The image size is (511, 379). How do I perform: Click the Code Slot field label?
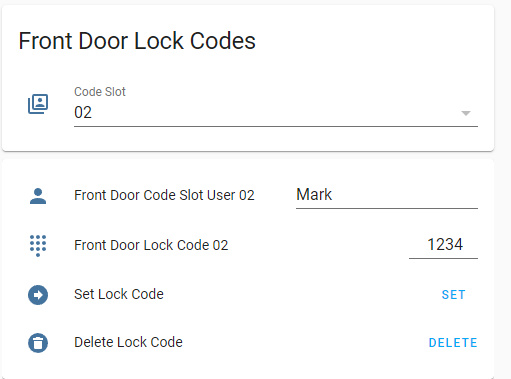(x=100, y=92)
